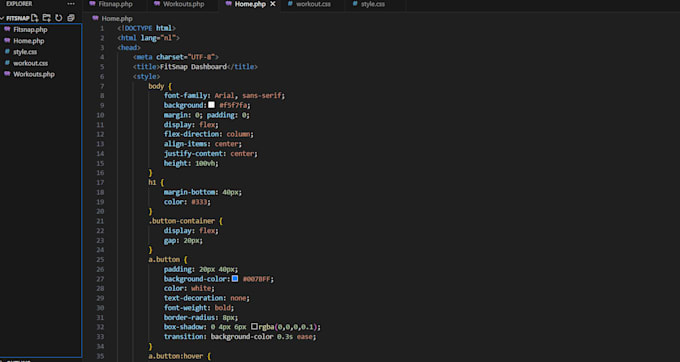Open Fitsnap.php in the Explorer tree

pyautogui.click(x=30, y=29)
